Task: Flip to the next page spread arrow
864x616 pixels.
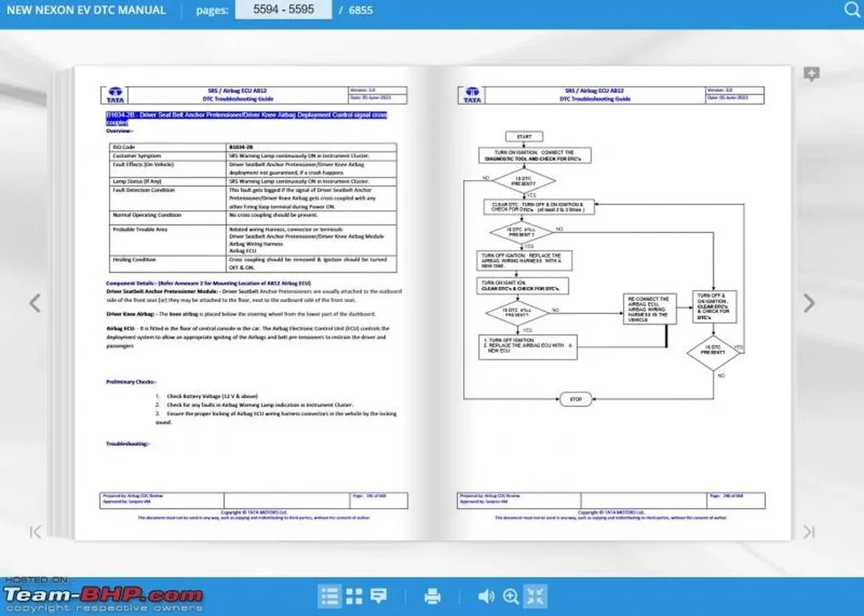Action: coord(809,303)
